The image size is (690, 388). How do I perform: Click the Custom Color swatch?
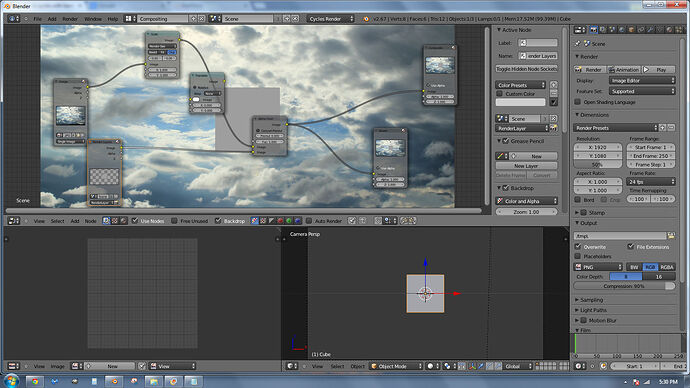pos(521,102)
